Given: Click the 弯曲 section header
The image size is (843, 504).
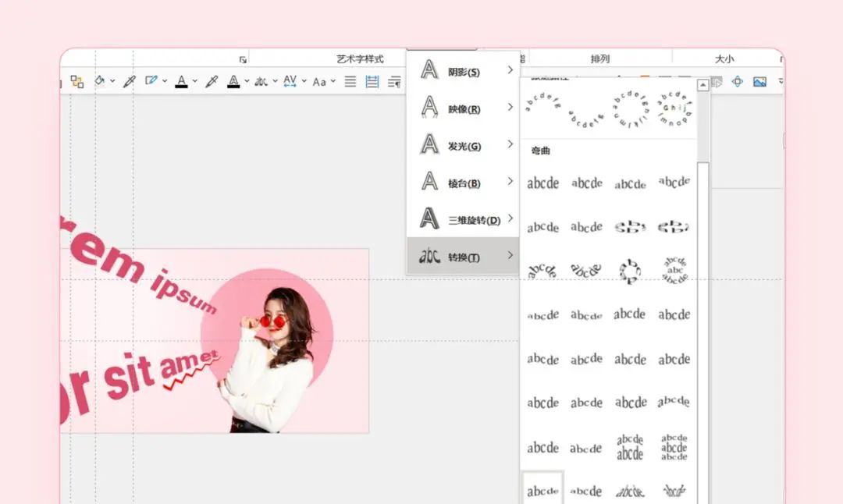Looking at the screenshot, I should [541, 151].
